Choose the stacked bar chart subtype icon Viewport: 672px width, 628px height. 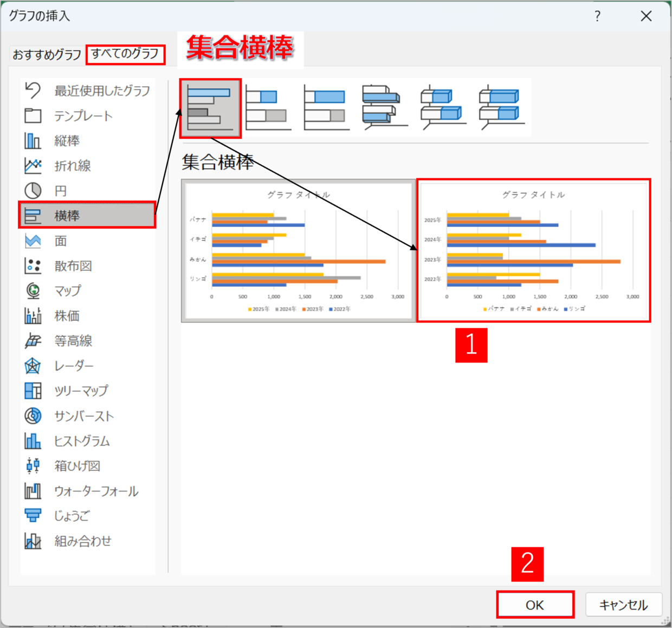pos(268,108)
